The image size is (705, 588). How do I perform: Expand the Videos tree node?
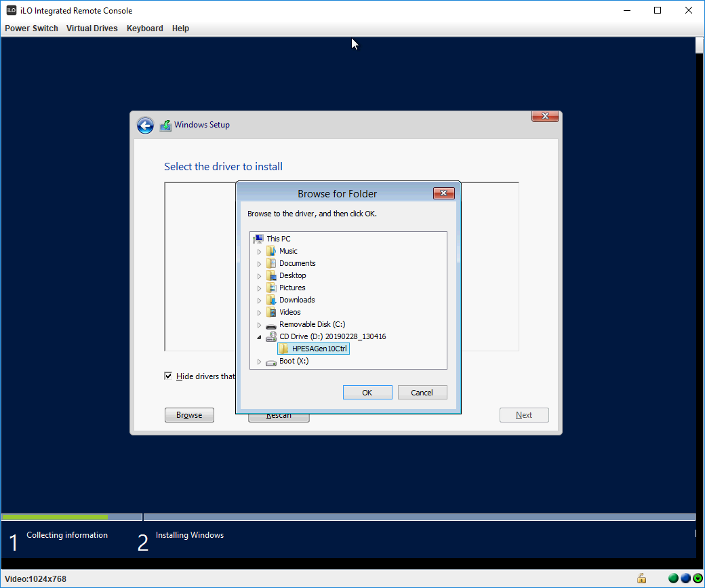coord(259,312)
